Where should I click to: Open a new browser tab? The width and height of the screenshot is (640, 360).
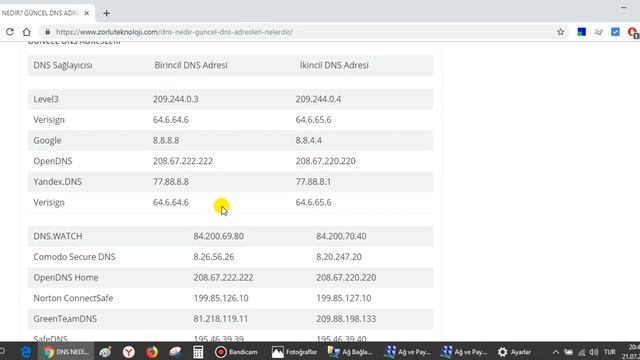107,13
